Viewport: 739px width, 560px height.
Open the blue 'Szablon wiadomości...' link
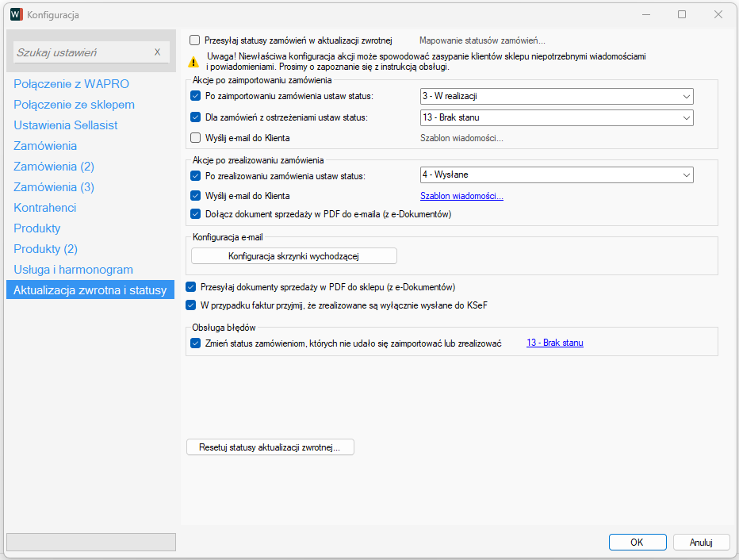click(x=461, y=196)
